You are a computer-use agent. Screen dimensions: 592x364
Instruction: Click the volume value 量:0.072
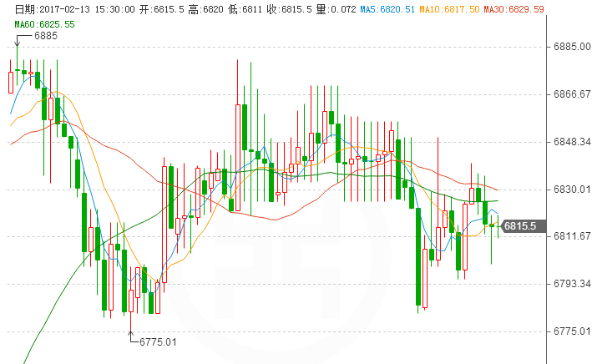tap(336, 9)
